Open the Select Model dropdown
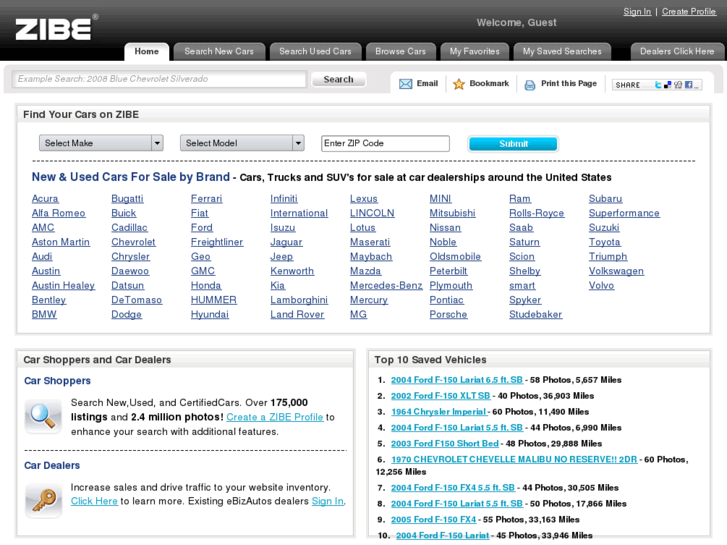Image resolution: width=727 pixels, height=545 pixels. pyautogui.click(x=242, y=143)
